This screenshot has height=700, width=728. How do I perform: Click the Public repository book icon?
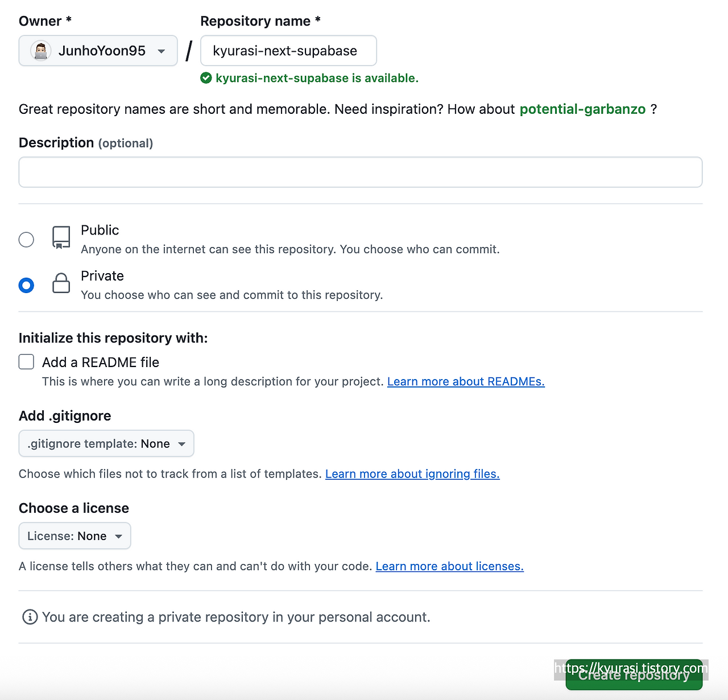(61, 237)
